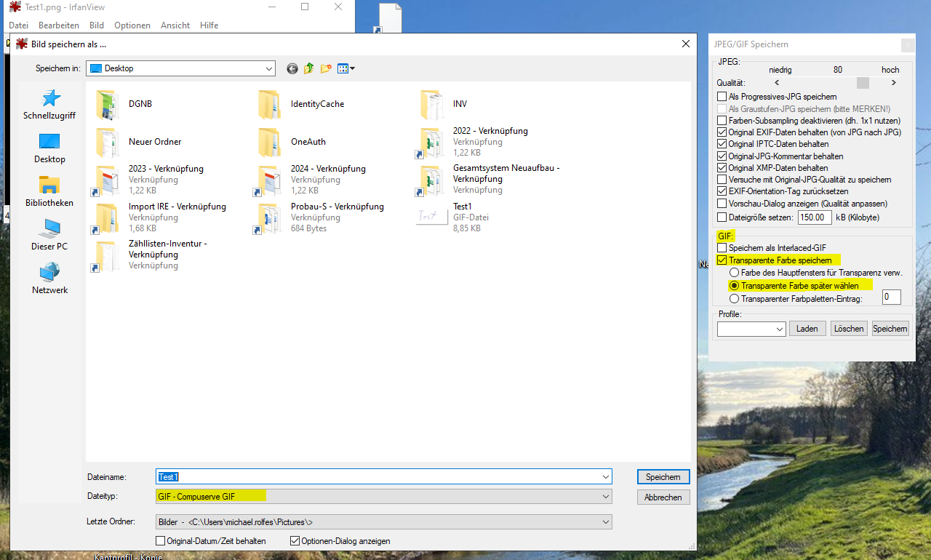Click the back navigation arrow icon
Image resolution: width=931 pixels, height=560 pixels.
point(292,68)
